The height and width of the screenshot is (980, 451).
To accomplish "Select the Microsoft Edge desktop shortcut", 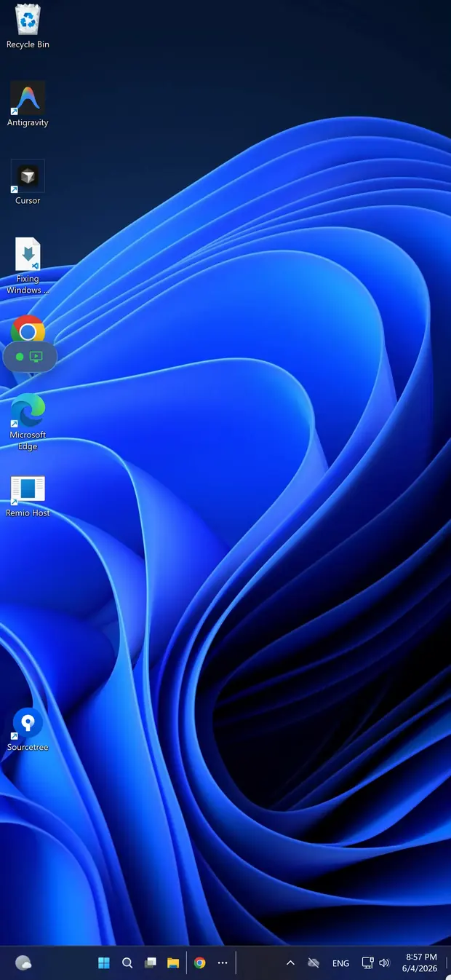I will [28, 423].
